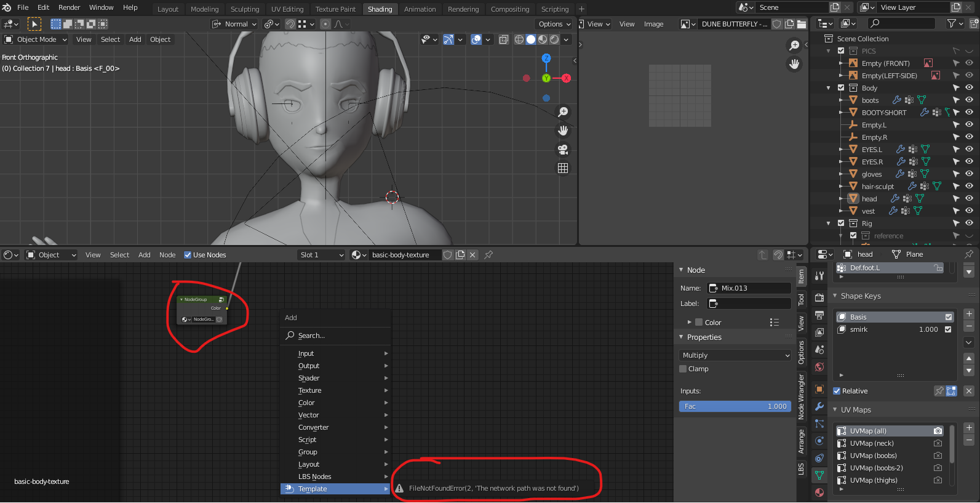Switch to the UV Editing workspace tab
Image resolution: width=980 pixels, height=503 pixels.
click(287, 9)
